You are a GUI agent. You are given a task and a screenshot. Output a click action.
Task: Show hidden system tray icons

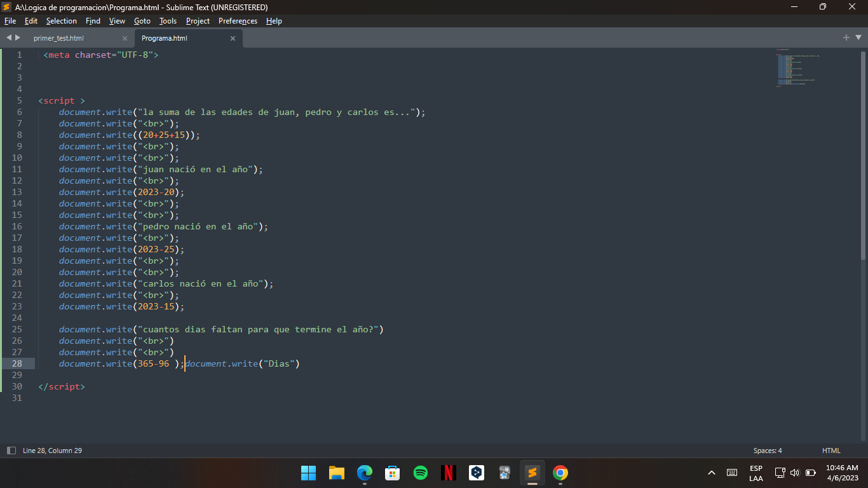pyautogui.click(x=712, y=473)
